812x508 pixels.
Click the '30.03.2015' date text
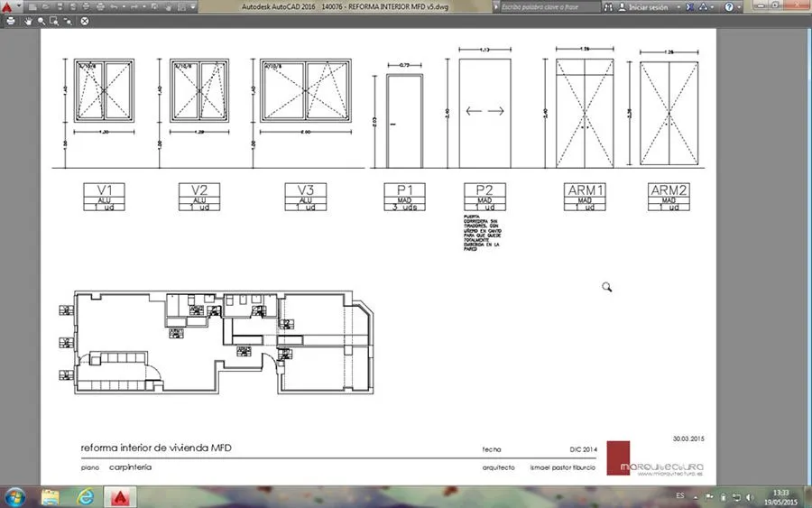pos(688,439)
